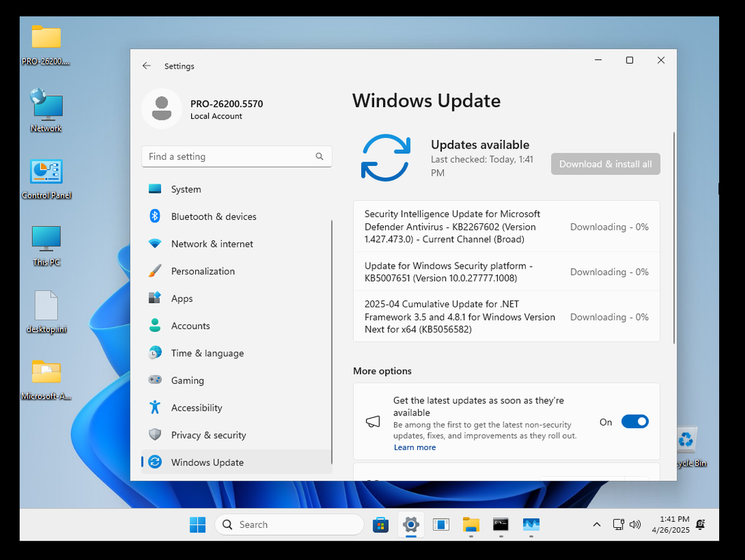
Task: Click the Network & internet wifi icon
Action: click(155, 244)
